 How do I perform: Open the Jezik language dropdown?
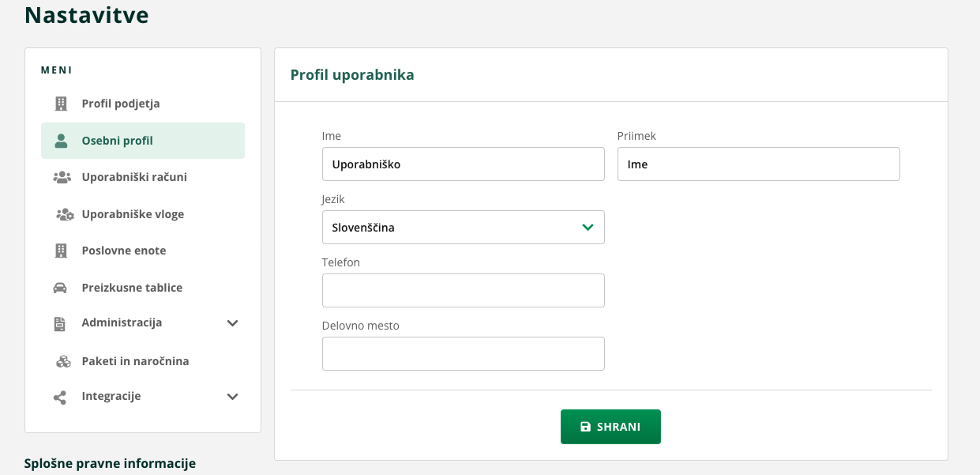[x=463, y=228]
